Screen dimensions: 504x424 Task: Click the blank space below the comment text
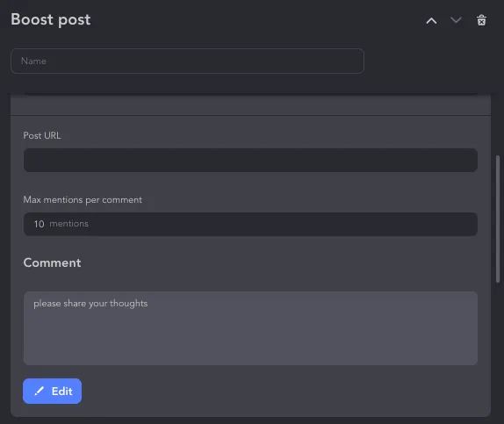(250, 337)
